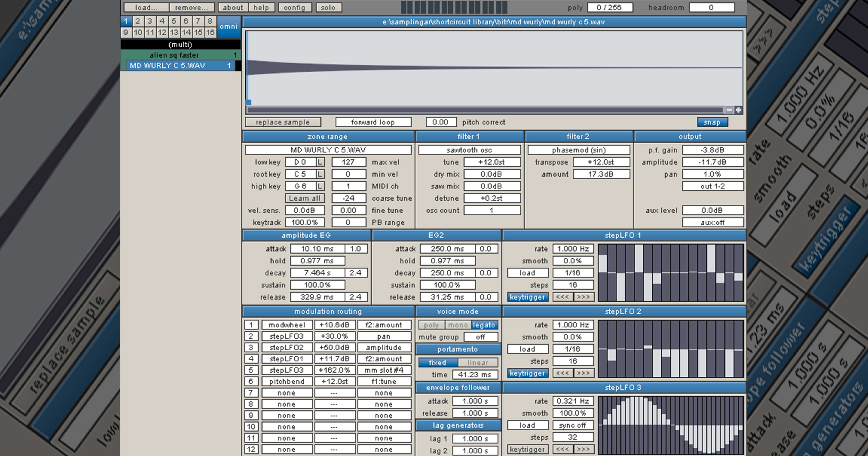Open the forward loop playmode dropdown

tap(373, 122)
